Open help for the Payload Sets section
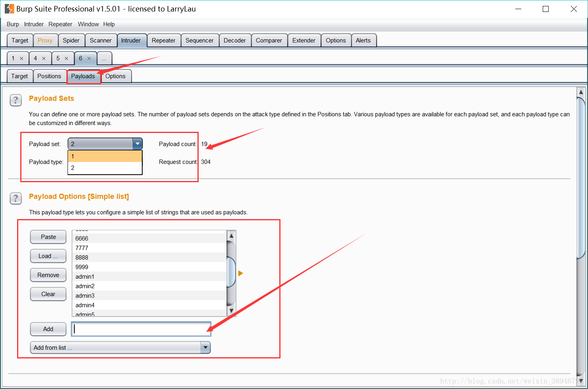The width and height of the screenshot is (588, 389). coord(15,100)
